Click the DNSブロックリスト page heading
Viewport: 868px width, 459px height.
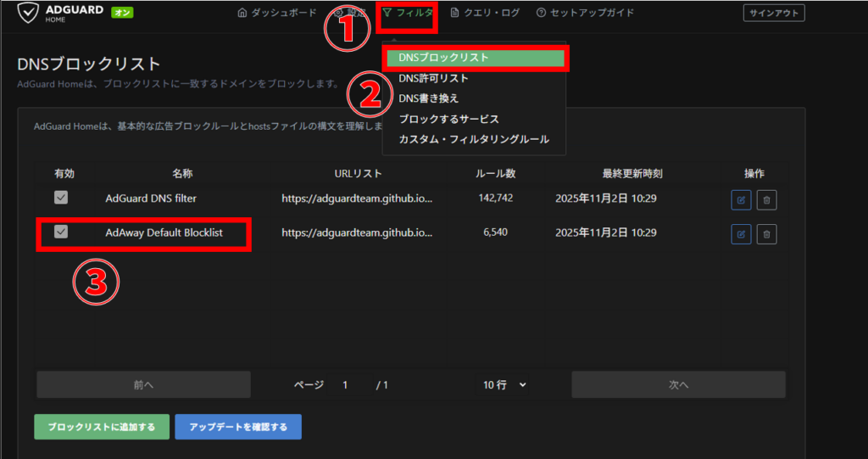pyautogui.click(x=89, y=64)
